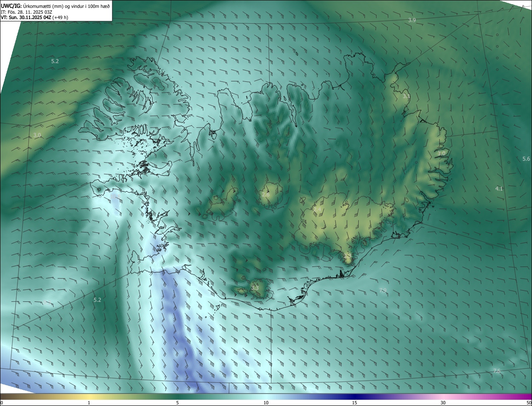532x406 pixels.
Task: Click the title line 'UWC/IG: Úrkomumætti (mm) og vindur'
Action: click(55, 5)
